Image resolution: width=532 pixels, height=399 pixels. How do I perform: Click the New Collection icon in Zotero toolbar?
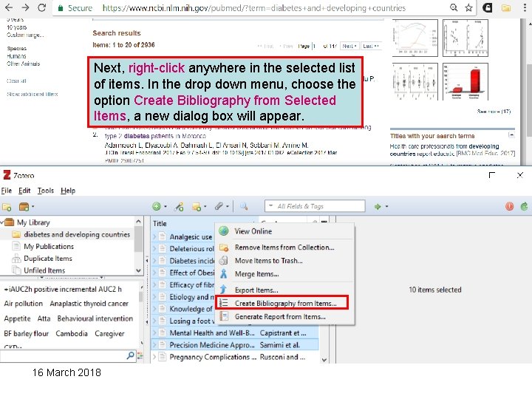click(7, 207)
